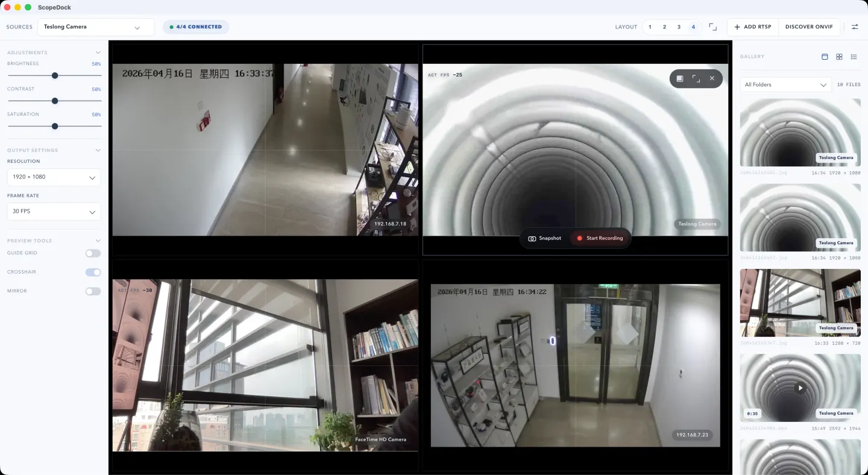Click the camera icon on Snapshot button
This screenshot has width=868, height=475.
(532, 238)
